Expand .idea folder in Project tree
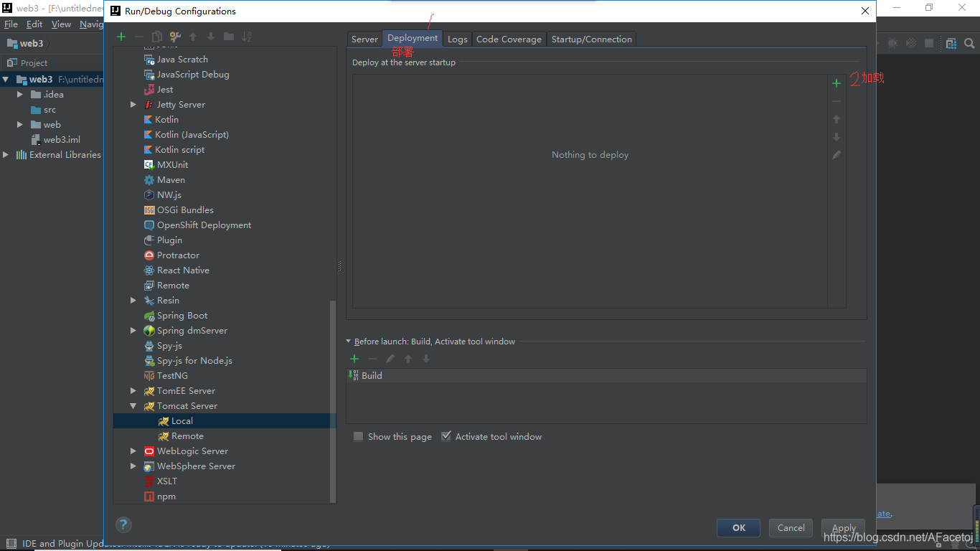 (x=20, y=95)
